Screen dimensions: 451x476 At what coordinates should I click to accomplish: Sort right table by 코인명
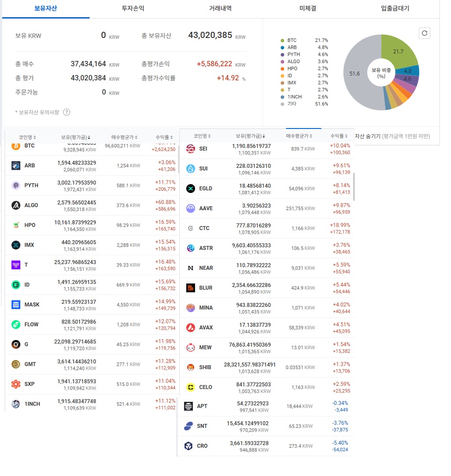point(202,136)
